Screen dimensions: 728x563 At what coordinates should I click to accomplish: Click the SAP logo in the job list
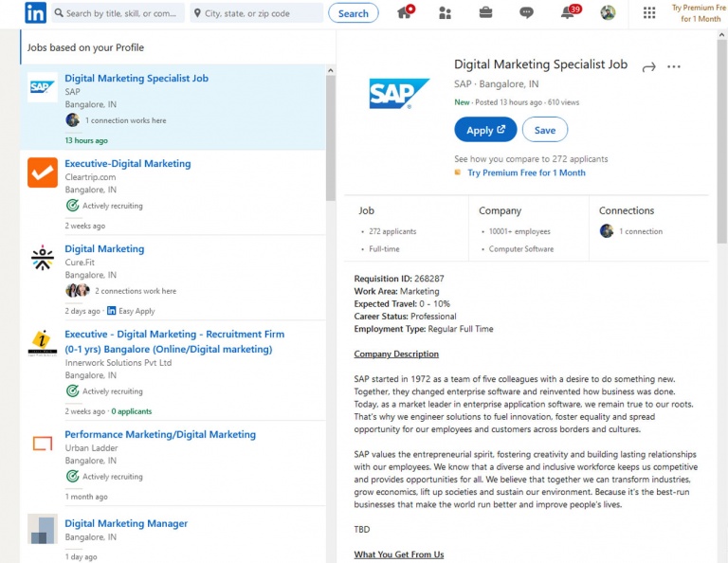43,87
